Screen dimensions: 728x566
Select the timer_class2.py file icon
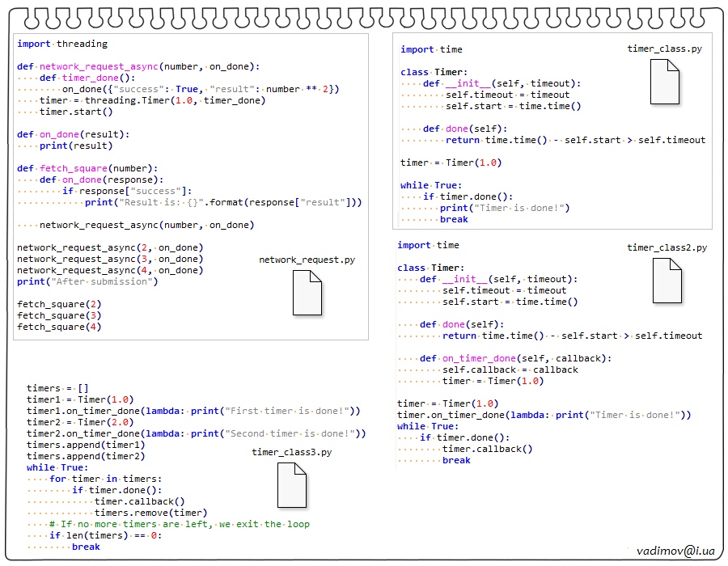667,280
